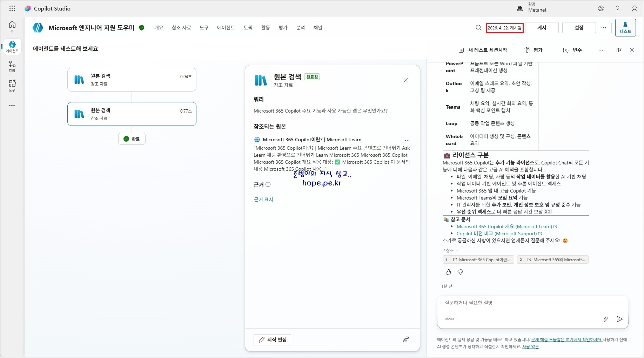Toggle the side-by-side panel layout icon

[619, 50]
